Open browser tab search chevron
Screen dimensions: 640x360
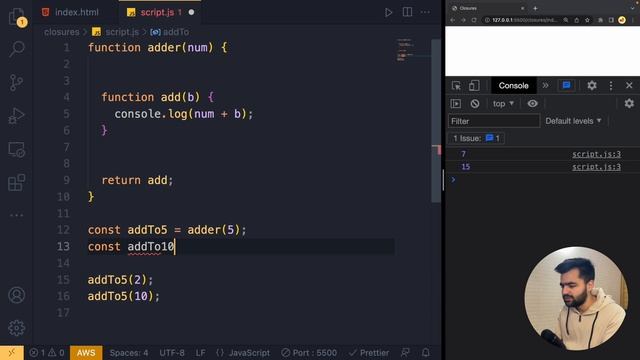tap(633, 8)
